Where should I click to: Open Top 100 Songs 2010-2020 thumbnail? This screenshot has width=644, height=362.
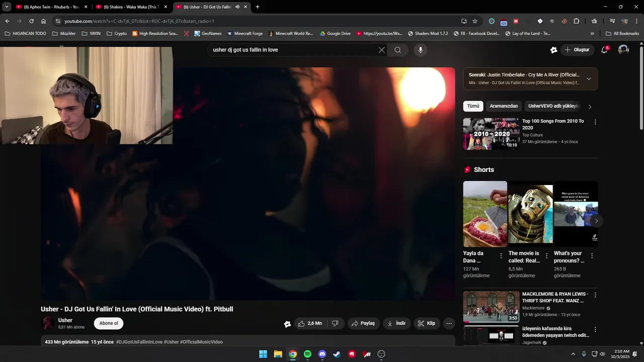tap(491, 134)
